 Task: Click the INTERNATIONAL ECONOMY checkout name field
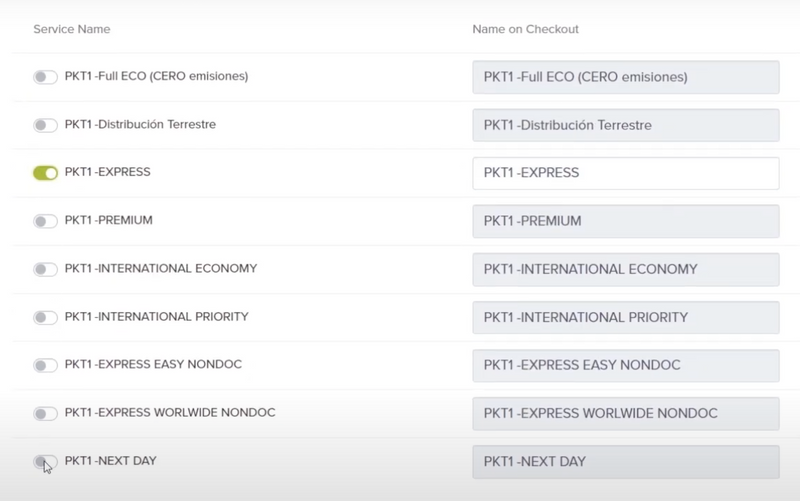(x=626, y=269)
